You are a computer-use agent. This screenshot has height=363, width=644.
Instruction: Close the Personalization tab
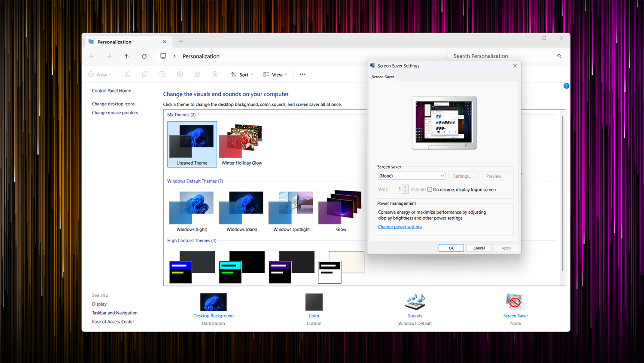click(x=165, y=42)
